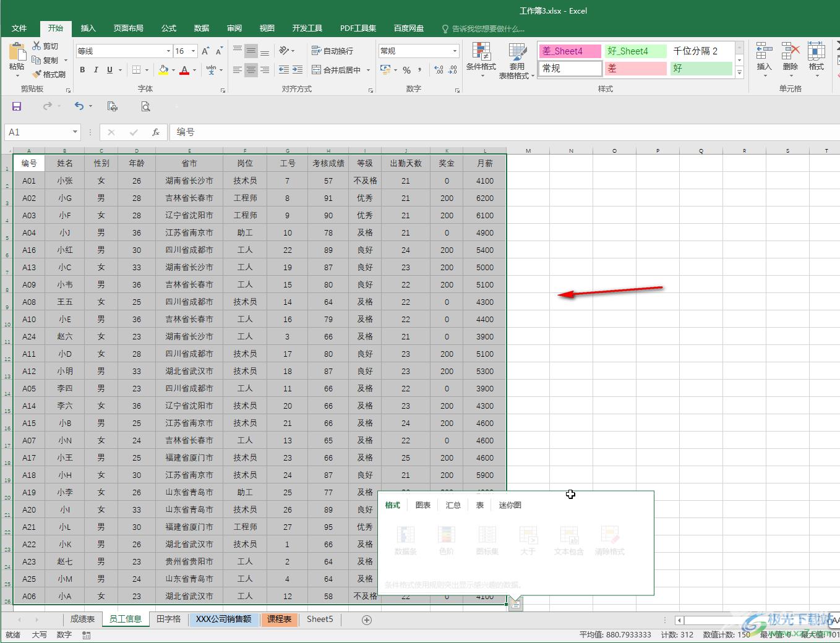This screenshot has width=840, height=643.
Task: Click the print preview magnifier icon
Action: pyautogui.click(x=145, y=106)
